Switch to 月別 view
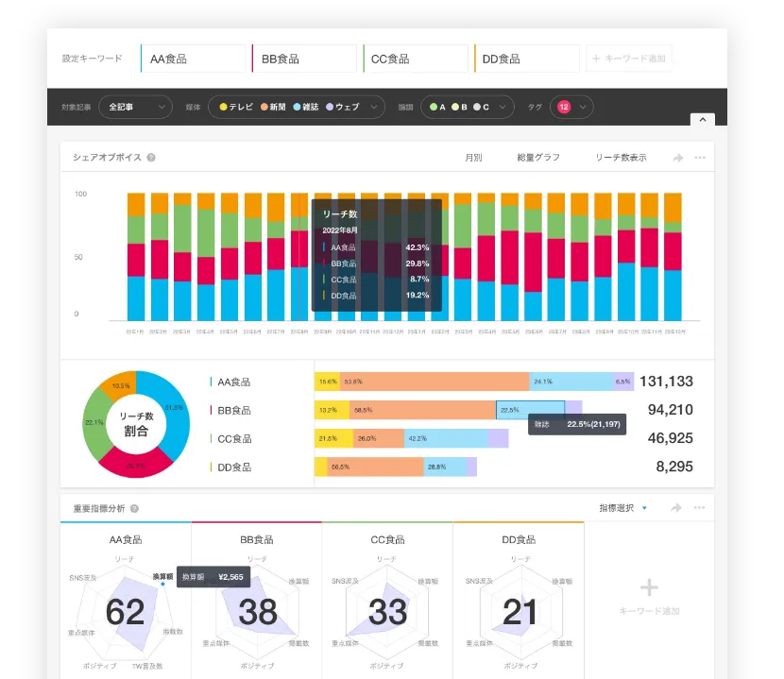Viewport: 784px width, 679px height. 473,158
